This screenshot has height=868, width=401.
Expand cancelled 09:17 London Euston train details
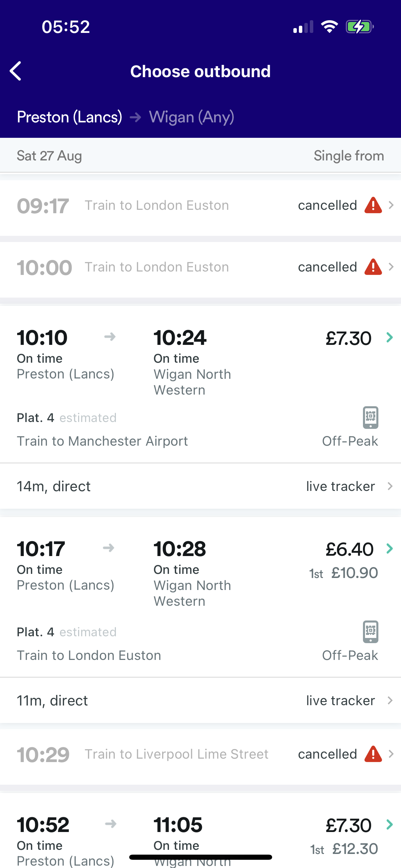[x=391, y=205]
